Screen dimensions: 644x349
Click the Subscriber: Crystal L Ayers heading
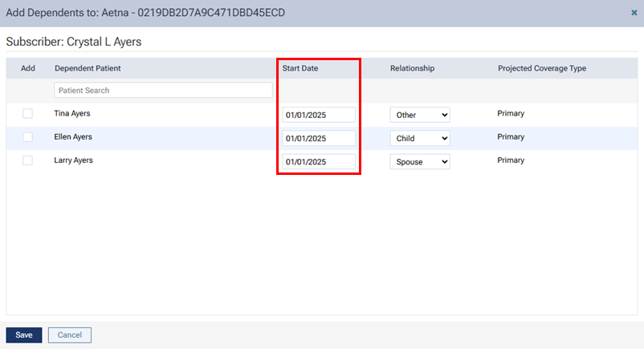point(74,42)
